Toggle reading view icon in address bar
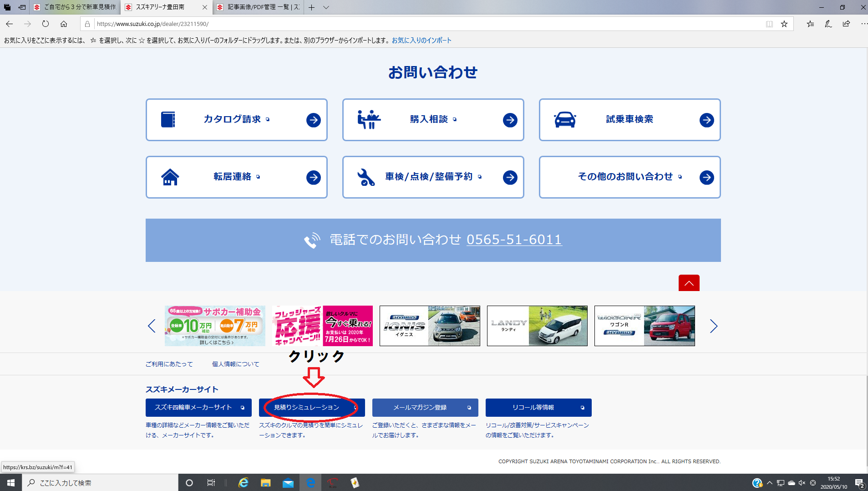This screenshot has width=868, height=491. [x=769, y=24]
